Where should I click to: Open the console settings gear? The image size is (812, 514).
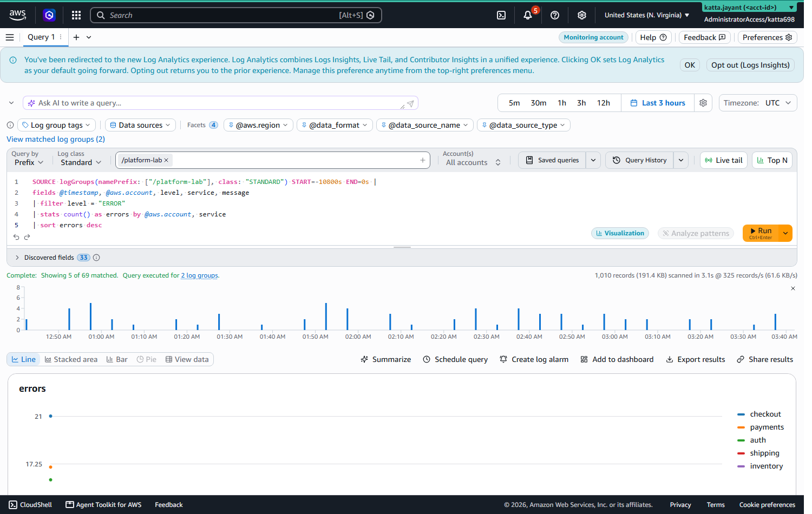point(582,15)
